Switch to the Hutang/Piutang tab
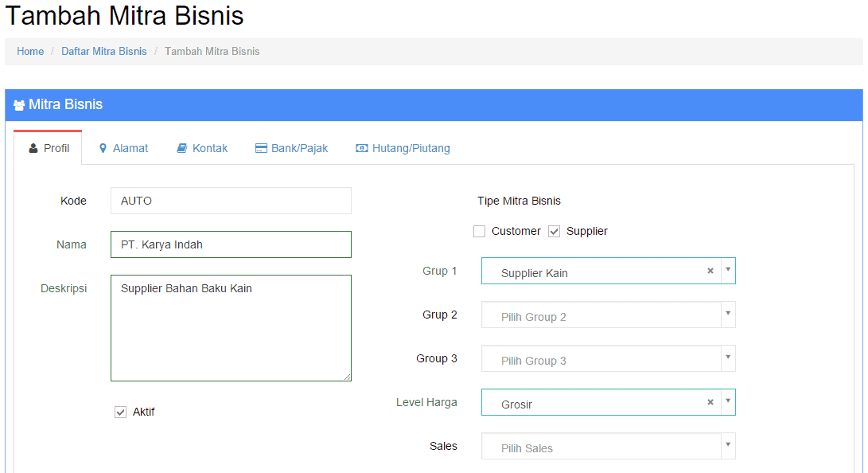The height and width of the screenshot is (473, 868). pos(403,148)
